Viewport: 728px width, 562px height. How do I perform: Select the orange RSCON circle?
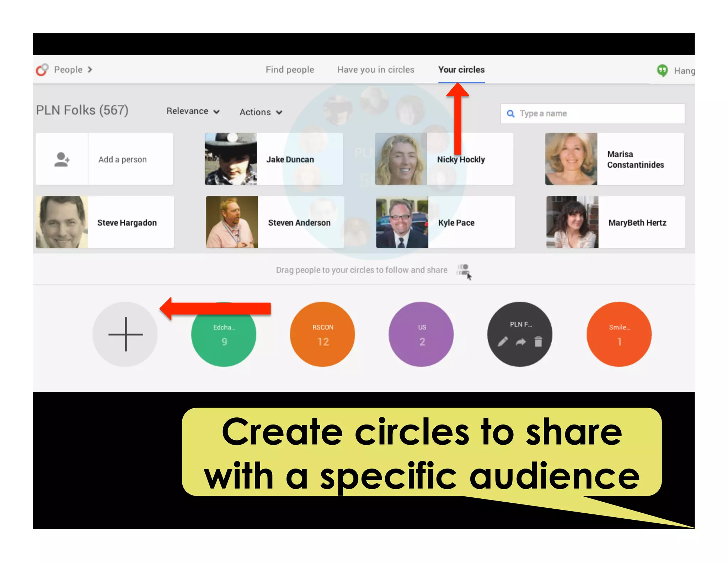tap(322, 334)
